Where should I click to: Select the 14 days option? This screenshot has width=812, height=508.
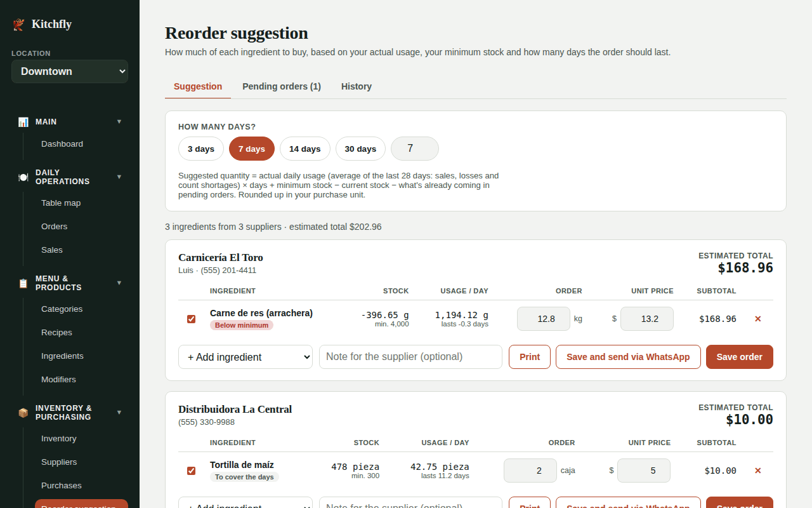coord(305,149)
